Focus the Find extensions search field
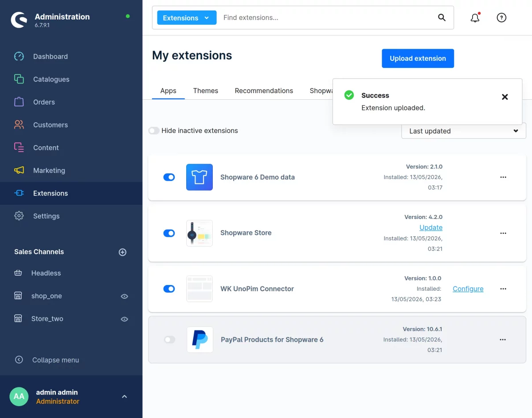Viewport: 532px width, 418px height. point(325,18)
